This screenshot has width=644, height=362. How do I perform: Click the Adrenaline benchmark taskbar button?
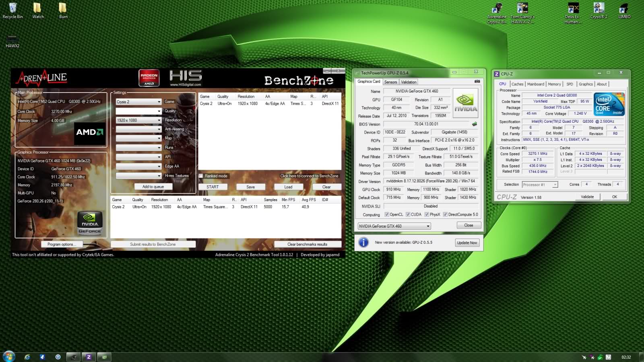[x=73, y=357]
